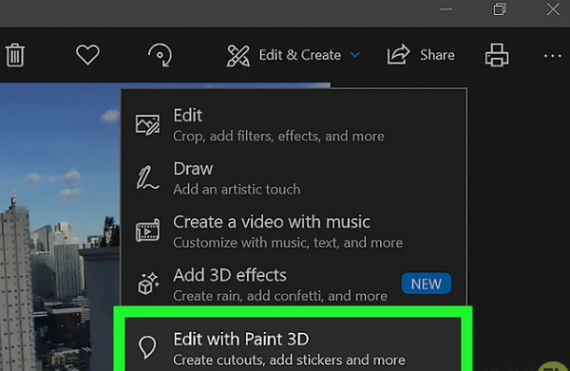Print the photo with printer icon
The width and height of the screenshot is (570, 371).
click(x=497, y=55)
